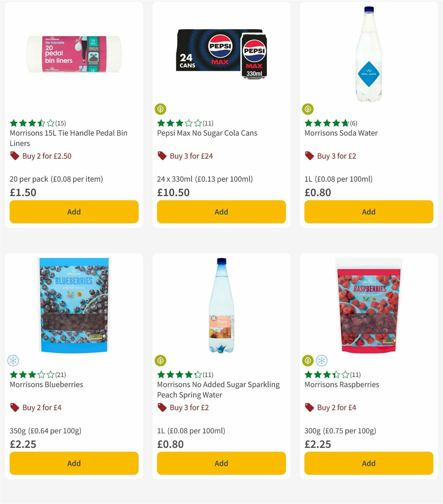Click the organic icon on Sparkling Peach Spring Water
443x504 pixels.
[161, 360]
